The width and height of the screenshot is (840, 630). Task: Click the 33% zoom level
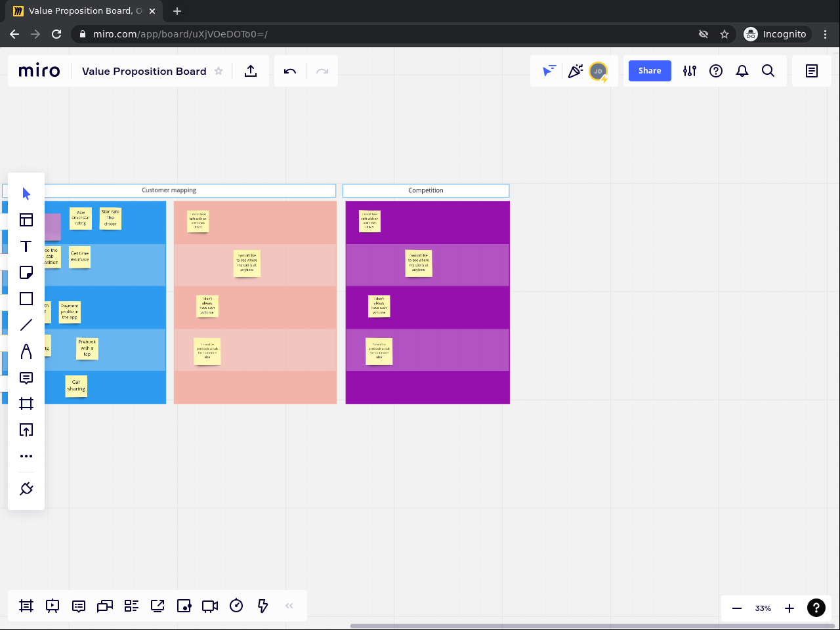click(x=763, y=608)
